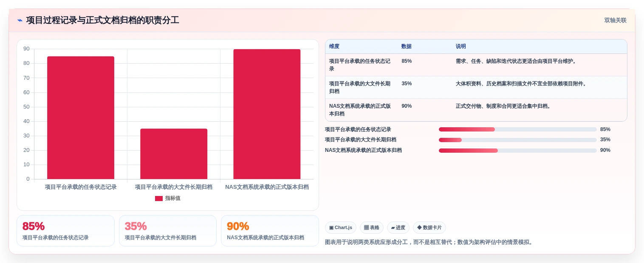Click the 双轴关联 label in the header
This screenshot has height=263, width=644.
click(x=615, y=20)
